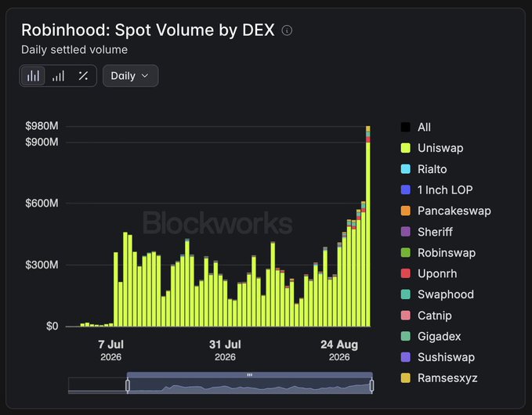
Task: Click the 31 Jul 2026 date label
Action: 225,350
